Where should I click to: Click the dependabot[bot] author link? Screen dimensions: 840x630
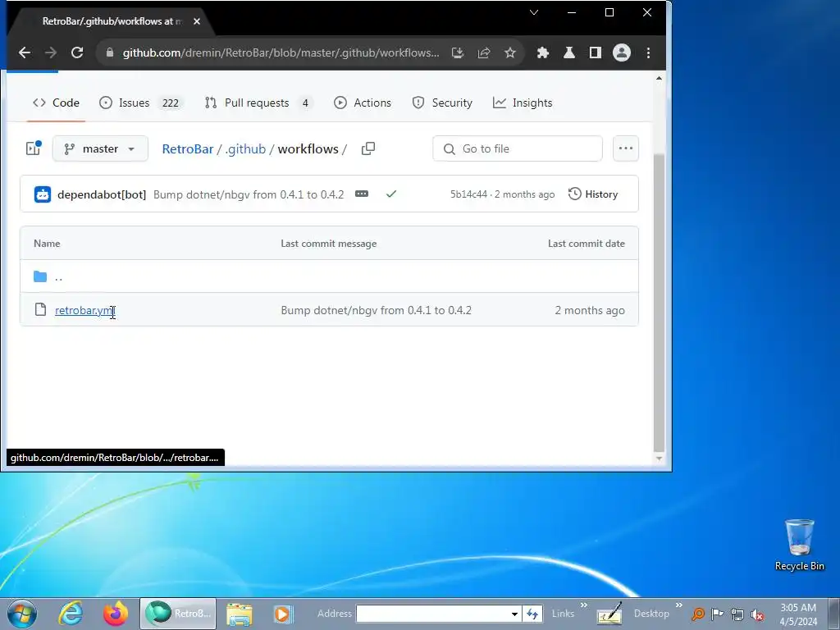pyautogui.click(x=102, y=194)
